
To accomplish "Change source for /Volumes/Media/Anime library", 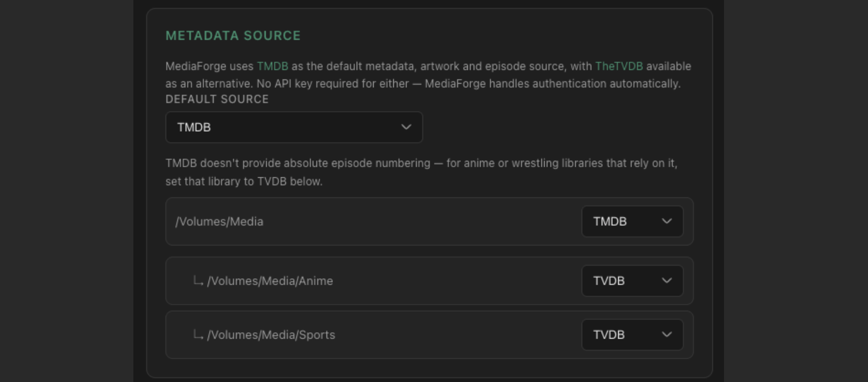I will click(632, 280).
